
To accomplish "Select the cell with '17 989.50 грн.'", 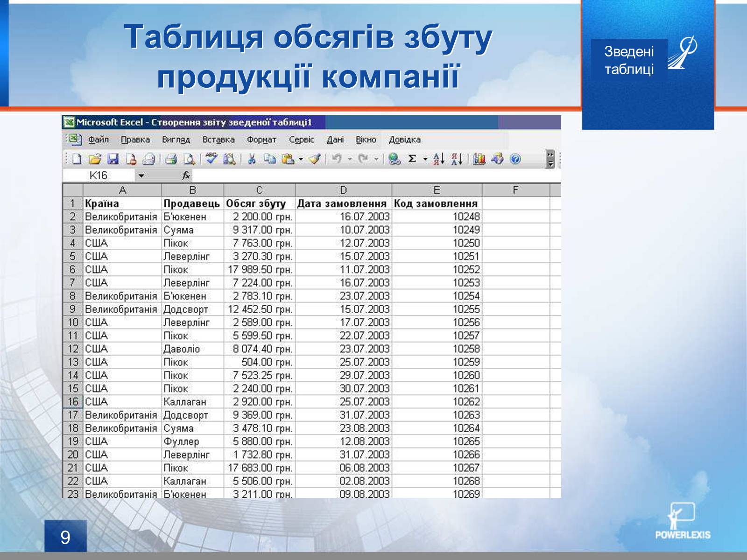I will [260, 270].
